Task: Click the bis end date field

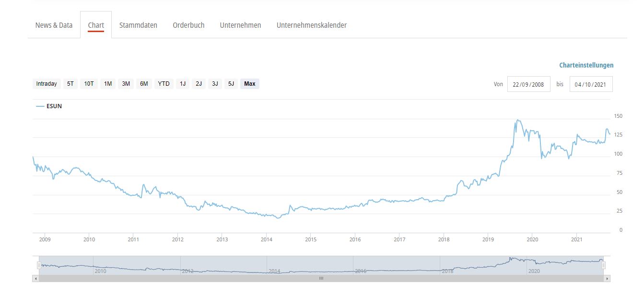Action: (591, 84)
